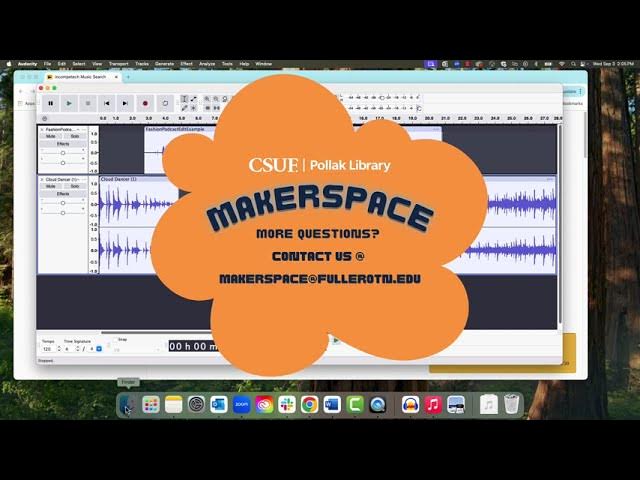Screen dimensions: 640x480
Task: Open Cloud Dancer track name dropdown
Action: 62,180
